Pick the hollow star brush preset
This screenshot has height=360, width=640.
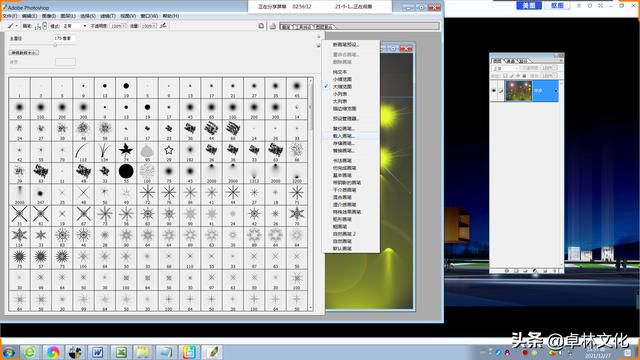(169, 150)
